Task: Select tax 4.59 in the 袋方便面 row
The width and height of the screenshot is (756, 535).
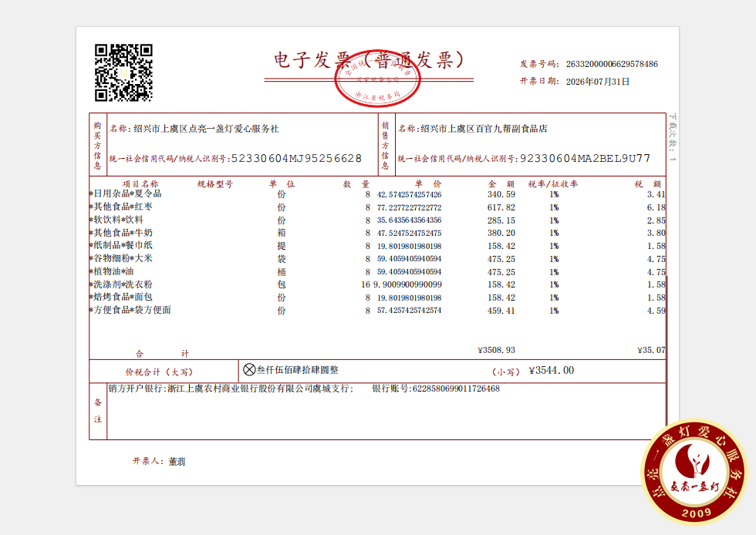Action: (x=656, y=311)
